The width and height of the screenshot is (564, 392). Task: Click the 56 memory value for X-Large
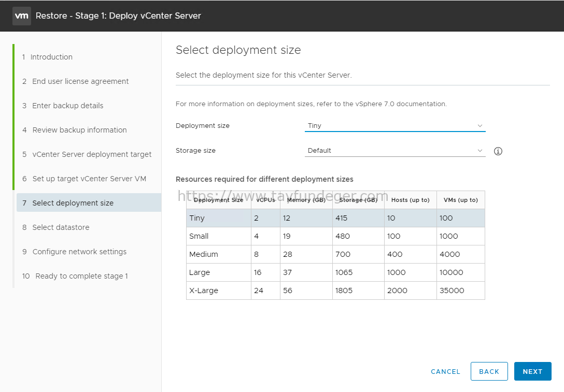coord(287,291)
